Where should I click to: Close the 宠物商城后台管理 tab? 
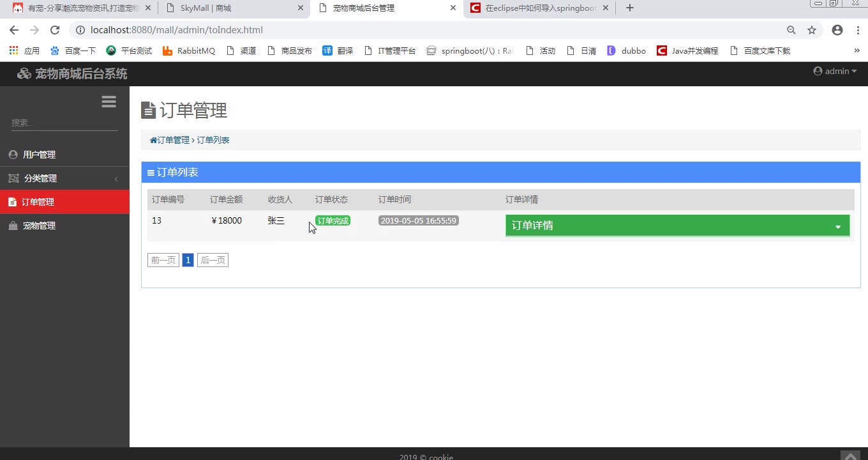pyautogui.click(x=453, y=8)
